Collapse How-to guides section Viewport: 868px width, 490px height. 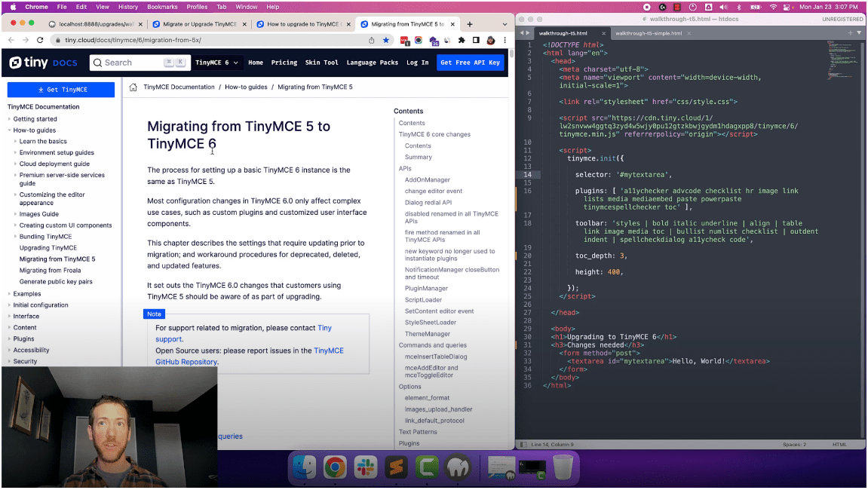(9, 130)
